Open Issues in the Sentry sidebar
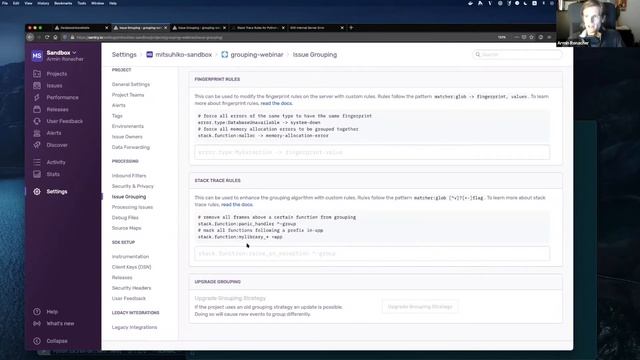The height and width of the screenshot is (360, 640). coord(54,86)
